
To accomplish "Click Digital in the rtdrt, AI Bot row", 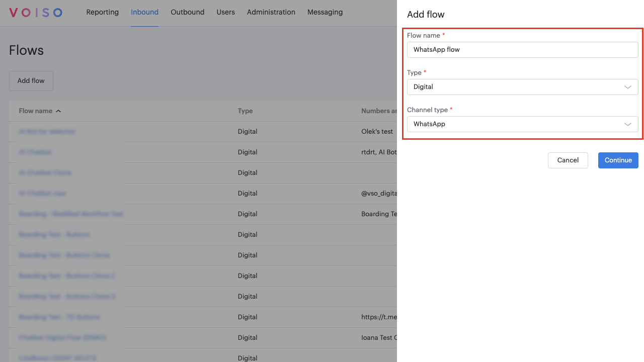I will [248, 152].
